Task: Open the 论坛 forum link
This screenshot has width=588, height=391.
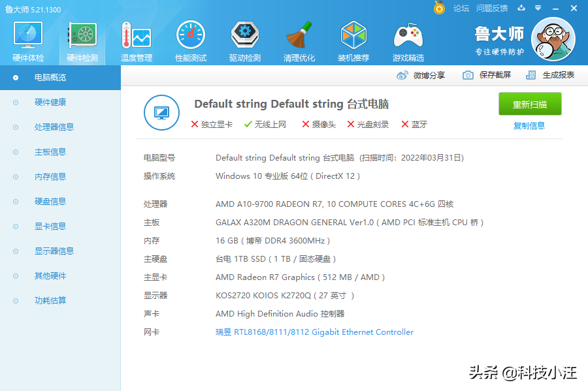Action: (x=461, y=8)
